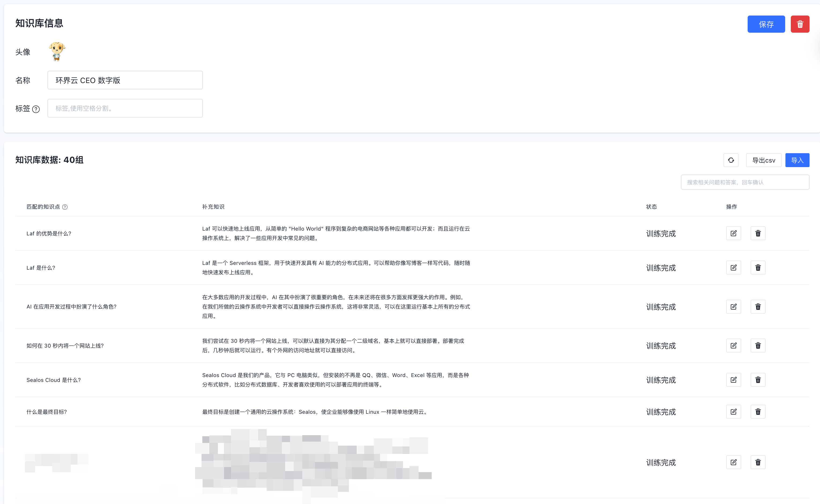820x504 pixels.
Task: Click the red delete knowledge base button
Action: point(800,24)
